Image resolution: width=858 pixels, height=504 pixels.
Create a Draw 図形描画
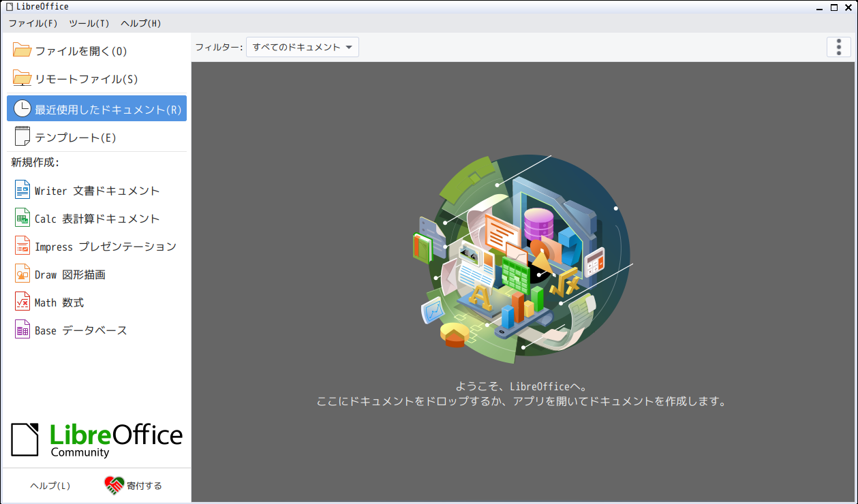(96, 274)
